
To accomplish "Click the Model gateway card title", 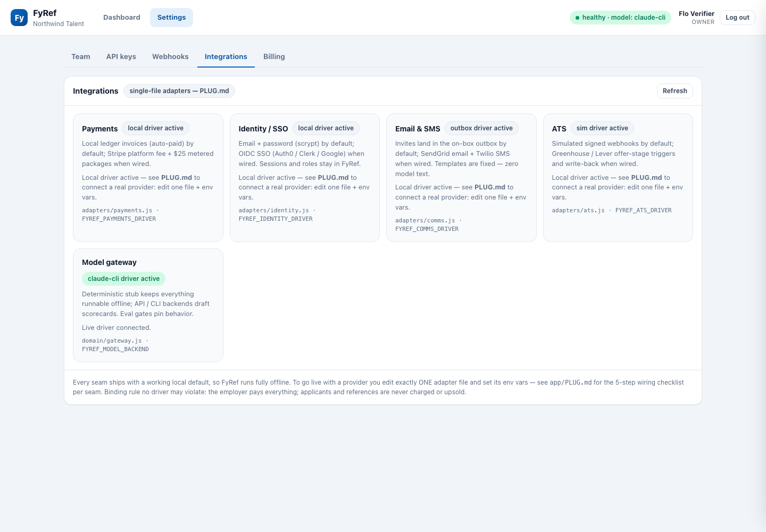I will (x=109, y=262).
